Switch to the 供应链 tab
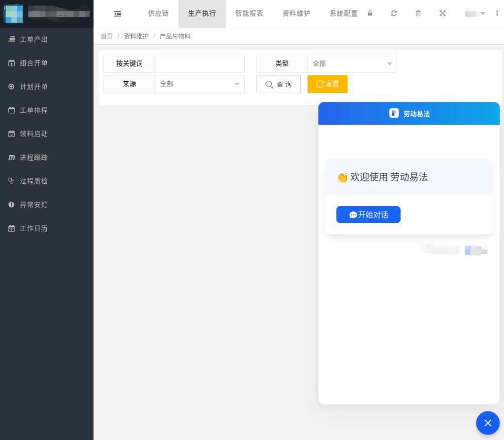 [x=158, y=13]
